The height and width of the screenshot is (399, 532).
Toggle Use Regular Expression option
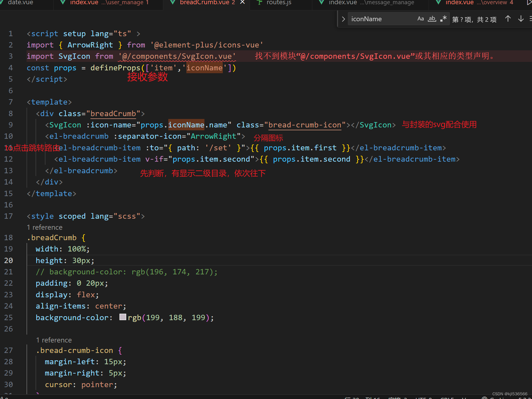(443, 19)
